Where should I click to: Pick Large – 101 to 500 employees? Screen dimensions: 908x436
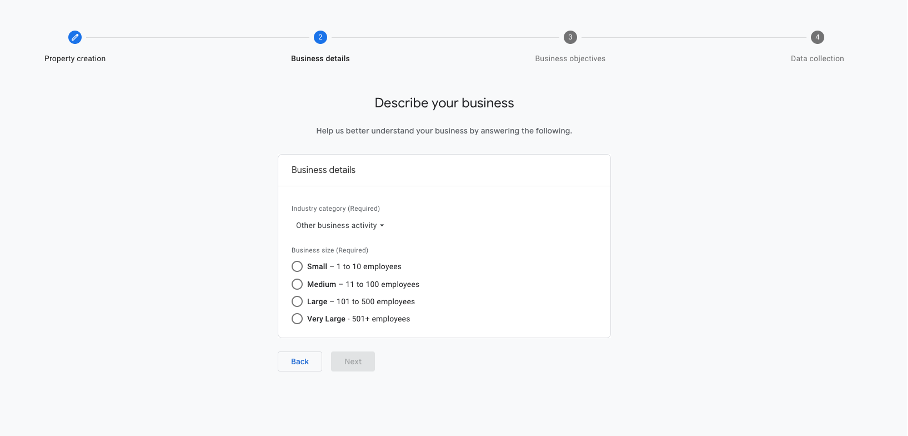[x=297, y=301]
